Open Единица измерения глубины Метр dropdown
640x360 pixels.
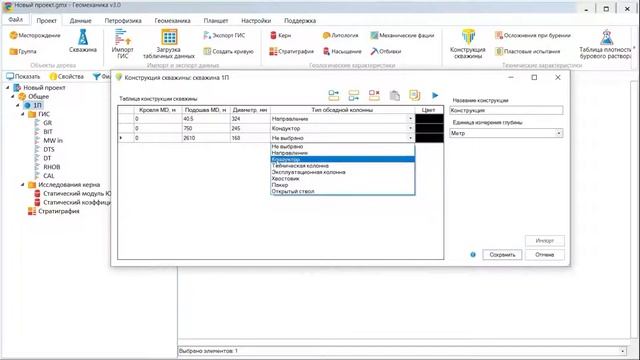click(x=559, y=133)
